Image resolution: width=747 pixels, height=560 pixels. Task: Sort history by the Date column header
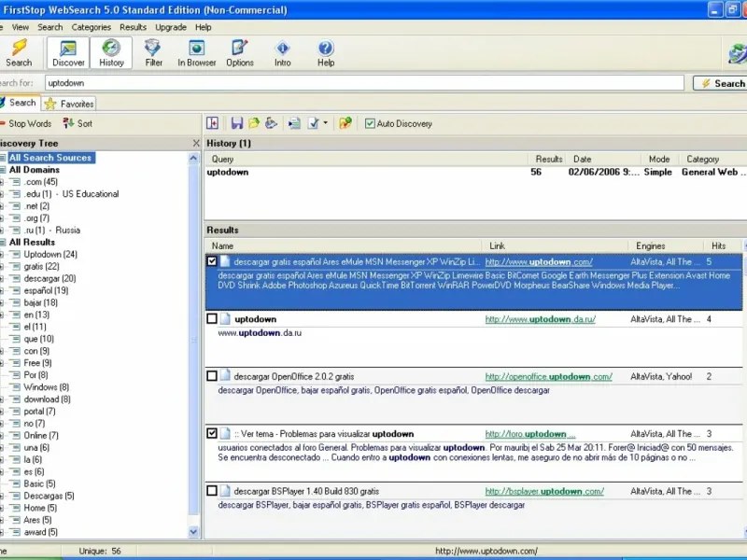pyautogui.click(x=602, y=159)
